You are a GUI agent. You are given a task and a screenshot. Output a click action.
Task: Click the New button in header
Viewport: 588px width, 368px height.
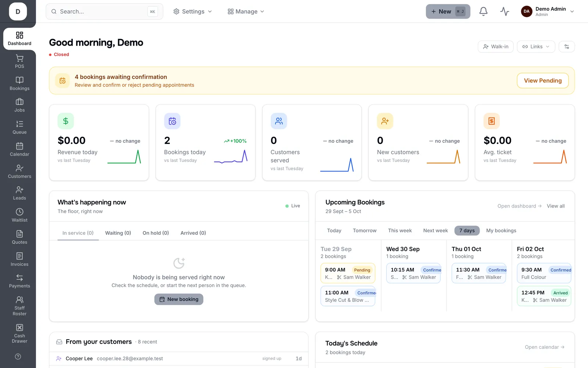point(448,11)
